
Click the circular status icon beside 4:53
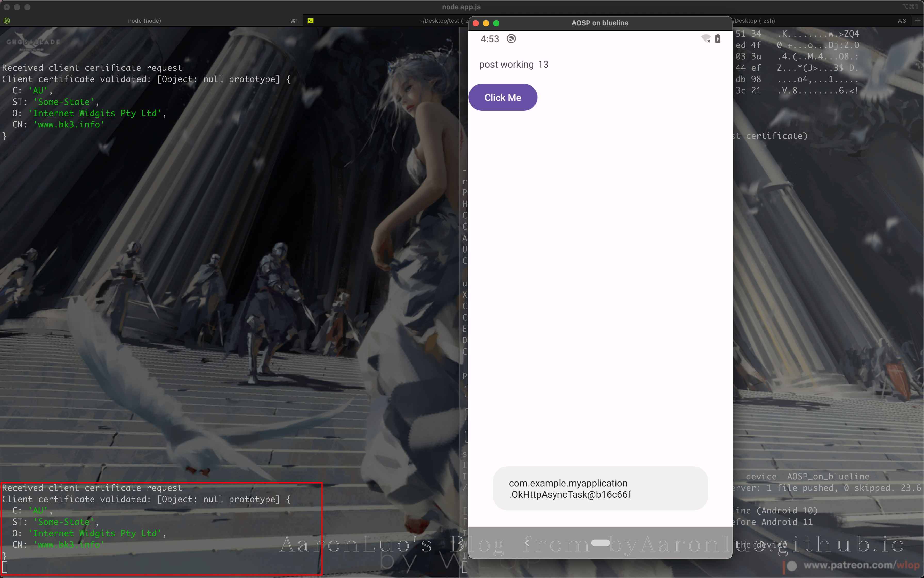click(x=511, y=39)
